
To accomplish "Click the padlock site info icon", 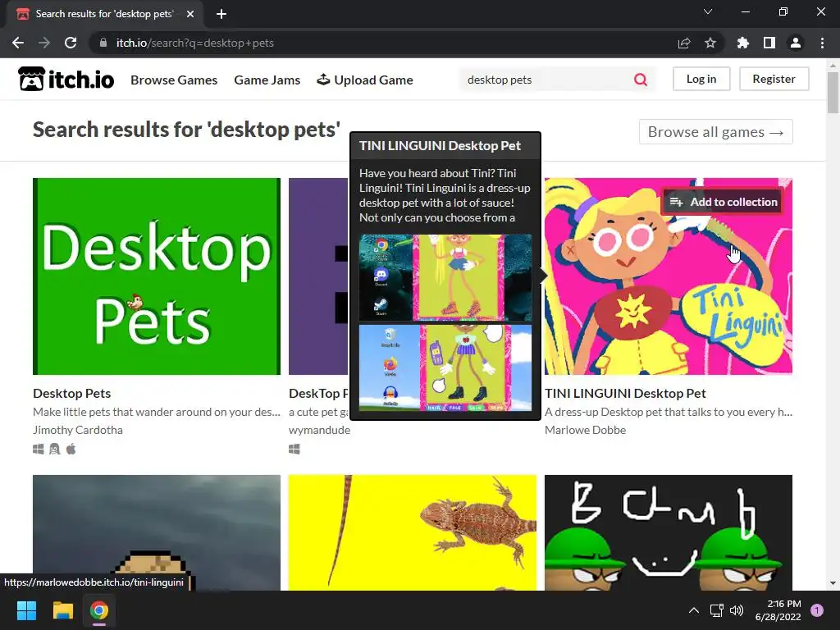I will 103,43.
